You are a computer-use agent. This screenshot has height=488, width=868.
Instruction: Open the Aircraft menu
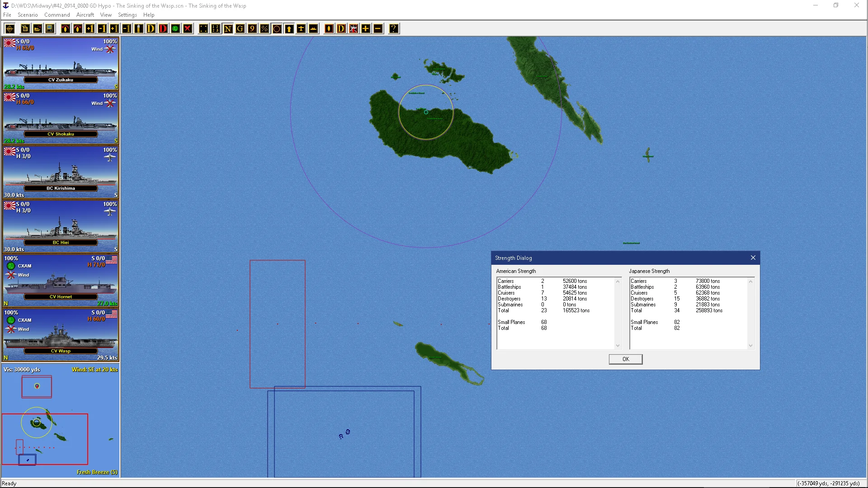85,15
